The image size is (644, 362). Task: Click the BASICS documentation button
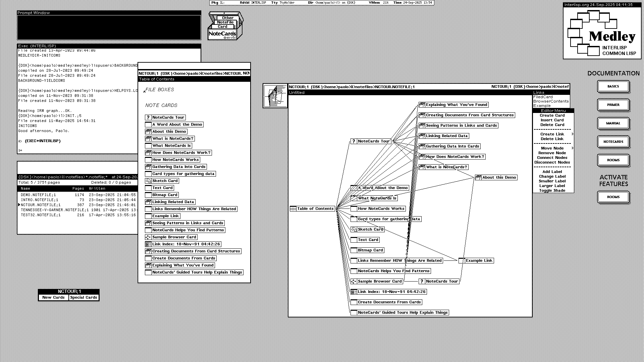coord(613,86)
